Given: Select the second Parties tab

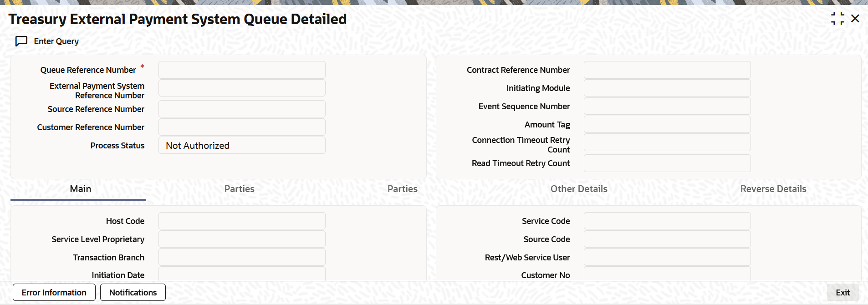Looking at the screenshot, I should click(403, 189).
